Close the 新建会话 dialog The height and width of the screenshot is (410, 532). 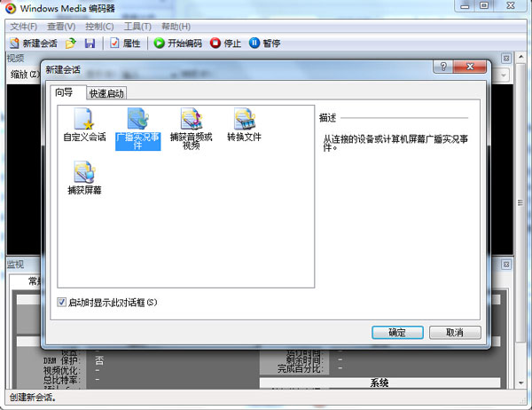469,68
